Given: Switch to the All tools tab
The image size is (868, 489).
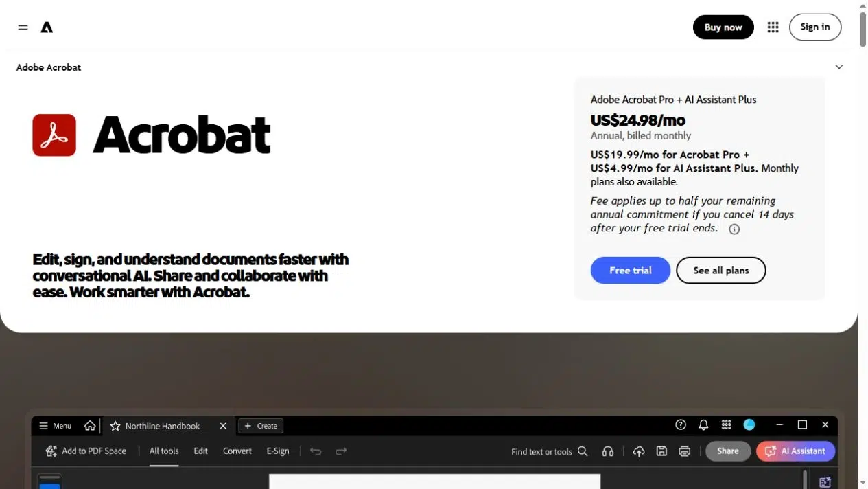Looking at the screenshot, I should [164, 451].
